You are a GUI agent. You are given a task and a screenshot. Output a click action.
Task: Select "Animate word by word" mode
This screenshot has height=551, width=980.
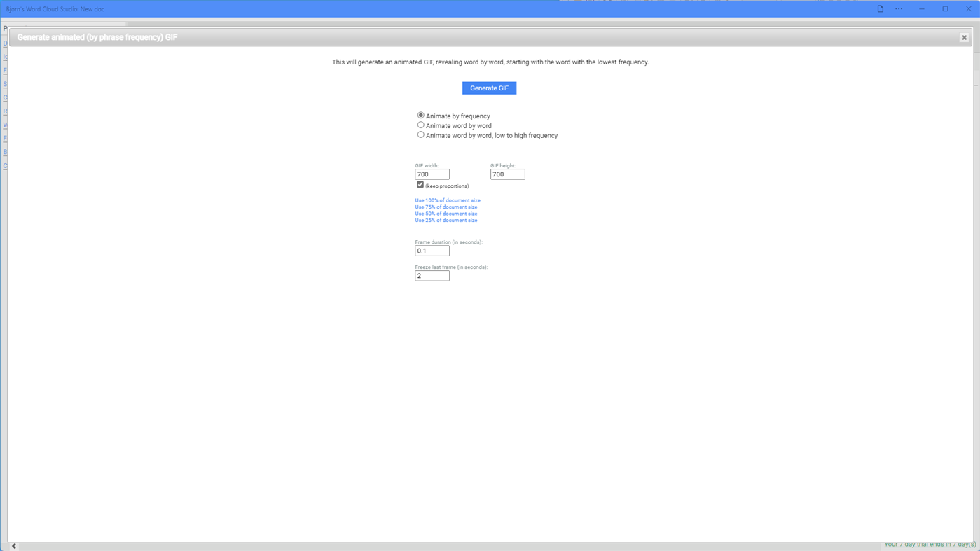420,125
